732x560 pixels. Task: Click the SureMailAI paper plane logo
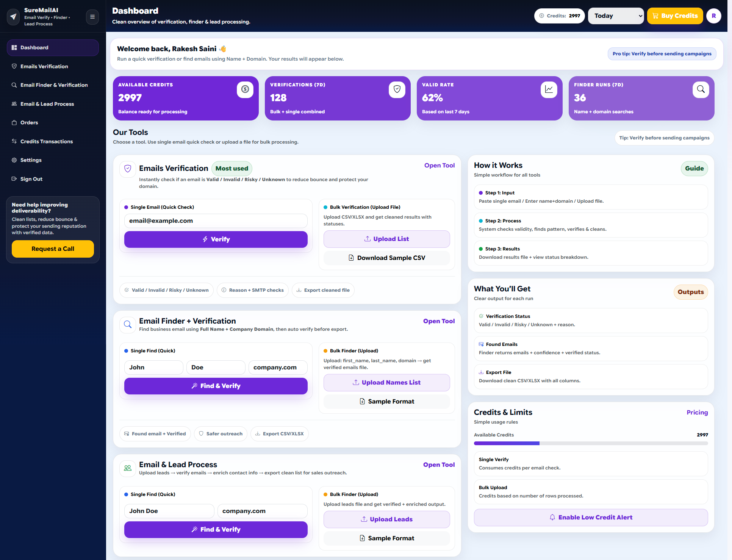click(x=13, y=17)
